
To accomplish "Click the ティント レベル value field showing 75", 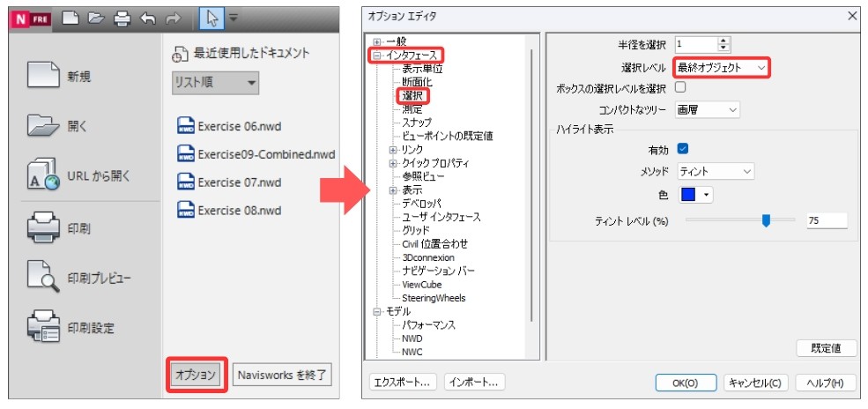I will coord(827,220).
